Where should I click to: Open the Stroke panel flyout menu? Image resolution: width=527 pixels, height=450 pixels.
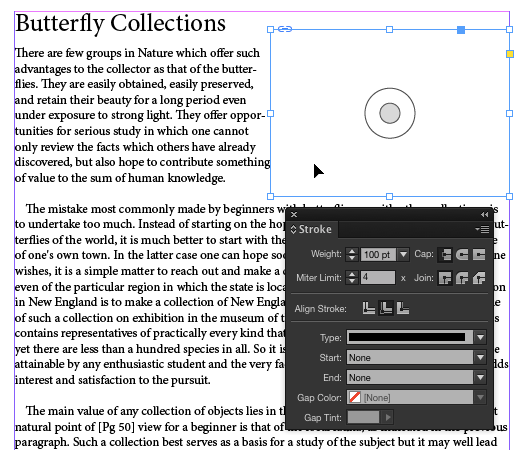(x=482, y=229)
